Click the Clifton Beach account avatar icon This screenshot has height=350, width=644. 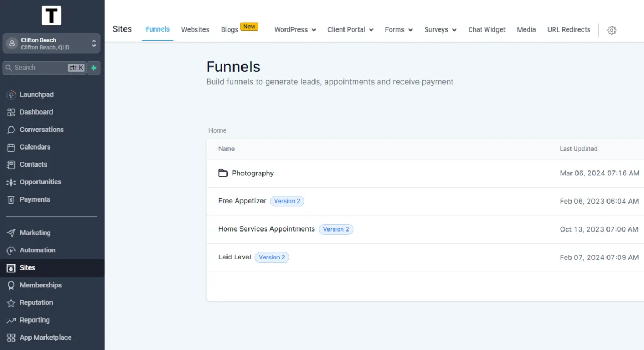12,43
